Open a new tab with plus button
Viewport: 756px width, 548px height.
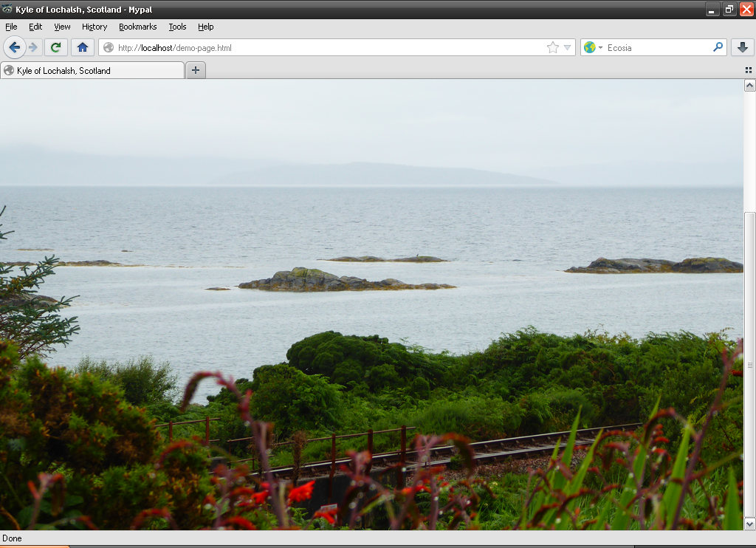[196, 70]
